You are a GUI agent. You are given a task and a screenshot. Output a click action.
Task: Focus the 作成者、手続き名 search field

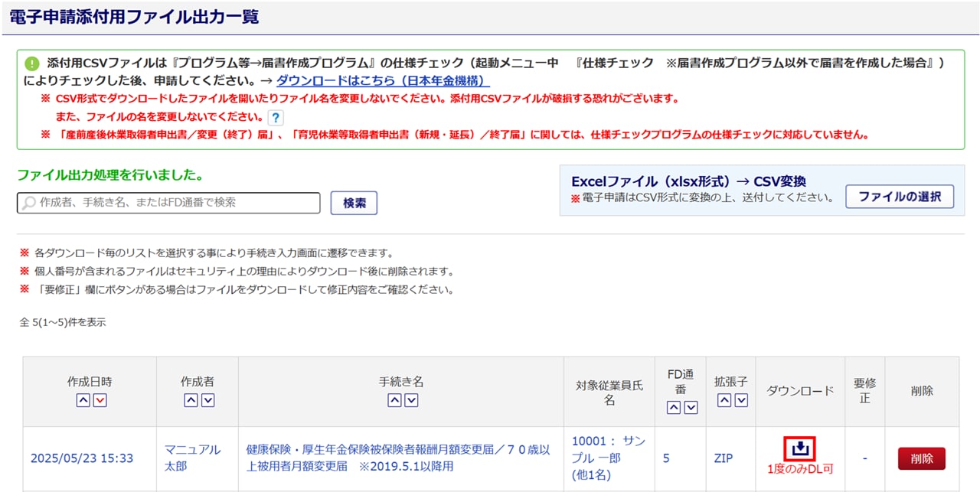168,203
